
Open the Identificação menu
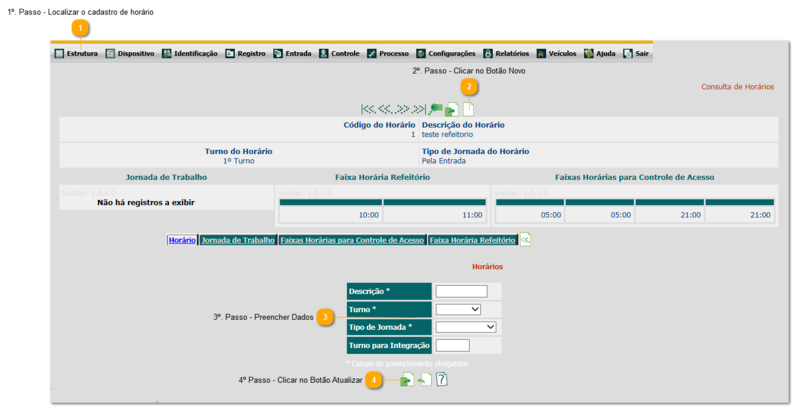click(190, 53)
